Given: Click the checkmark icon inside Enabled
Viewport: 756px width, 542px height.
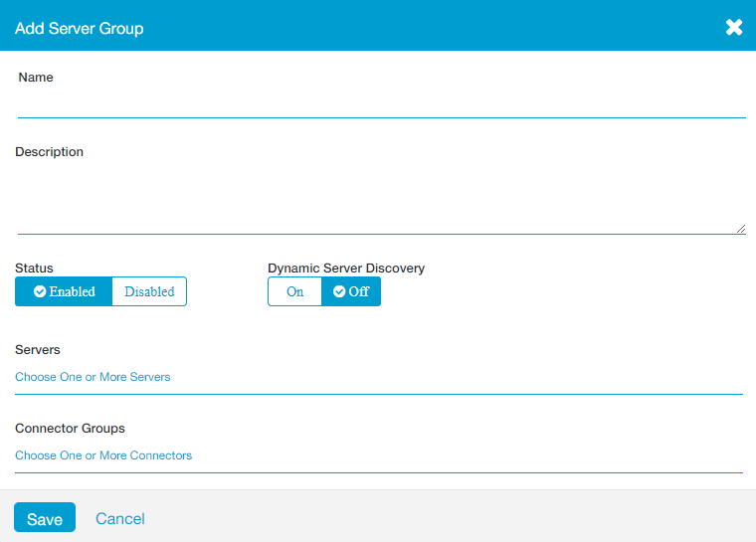Looking at the screenshot, I should point(40,292).
